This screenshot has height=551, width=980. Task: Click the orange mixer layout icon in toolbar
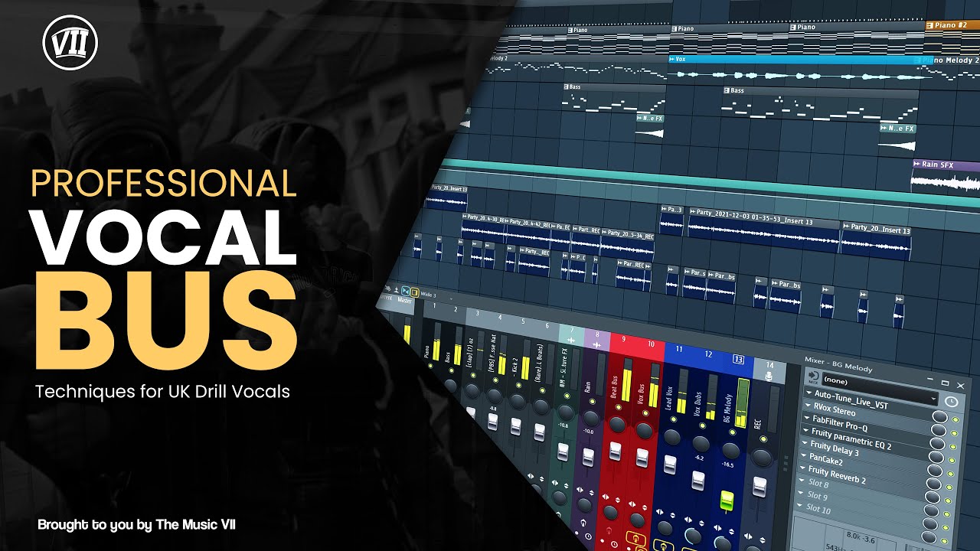(x=415, y=292)
